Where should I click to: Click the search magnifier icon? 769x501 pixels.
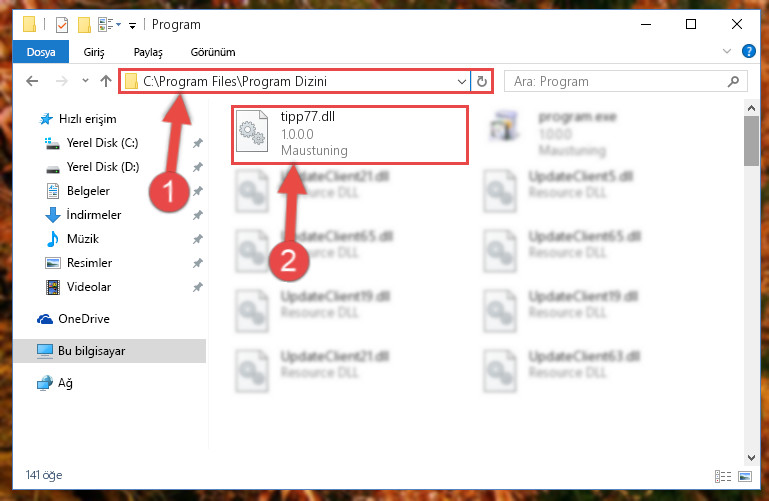click(733, 81)
